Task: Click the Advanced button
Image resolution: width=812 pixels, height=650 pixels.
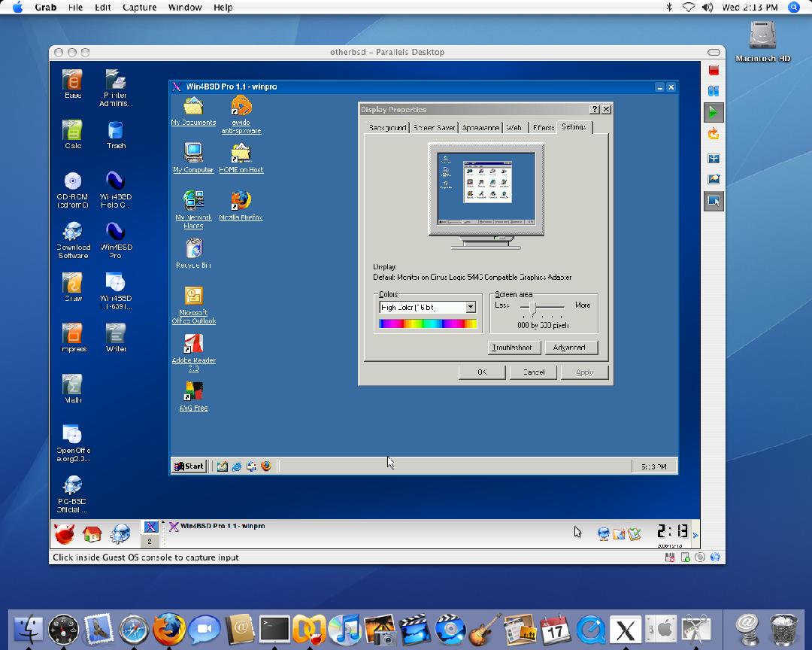Action: point(571,348)
